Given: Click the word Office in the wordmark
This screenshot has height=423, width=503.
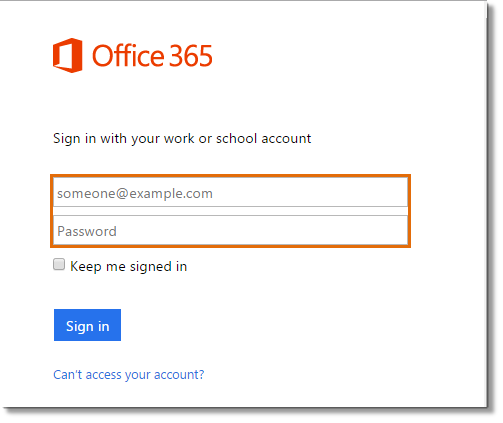Looking at the screenshot, I should pos(128,55).
